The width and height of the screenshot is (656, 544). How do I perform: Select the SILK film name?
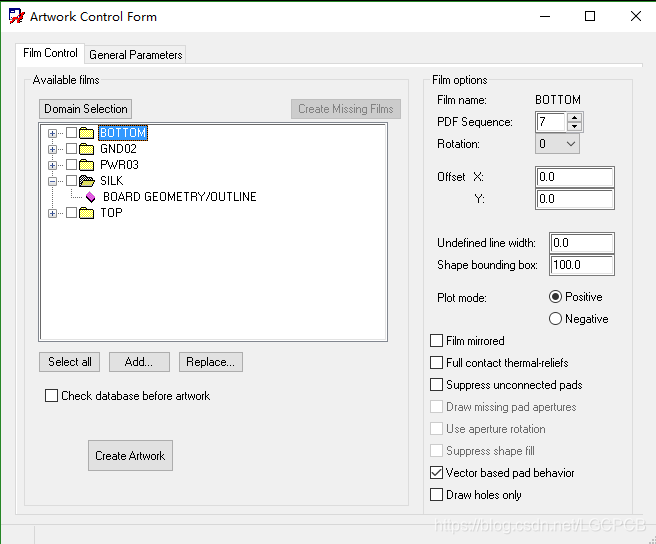[111, 181]
